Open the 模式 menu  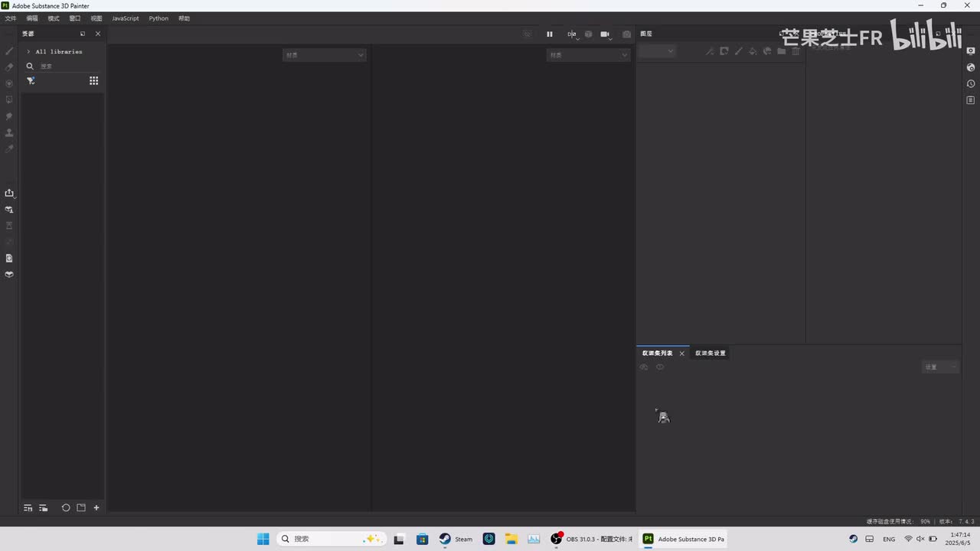54,18
